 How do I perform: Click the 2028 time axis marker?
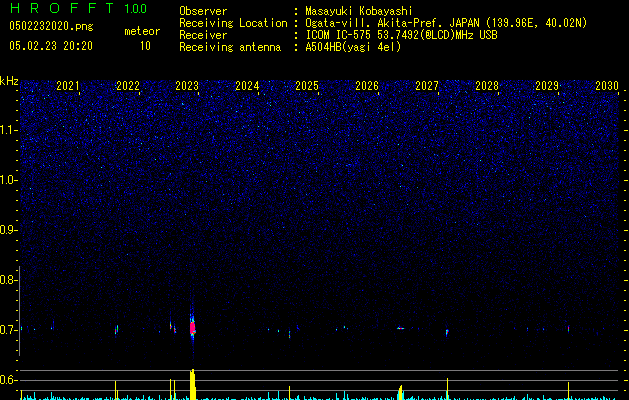487,86
